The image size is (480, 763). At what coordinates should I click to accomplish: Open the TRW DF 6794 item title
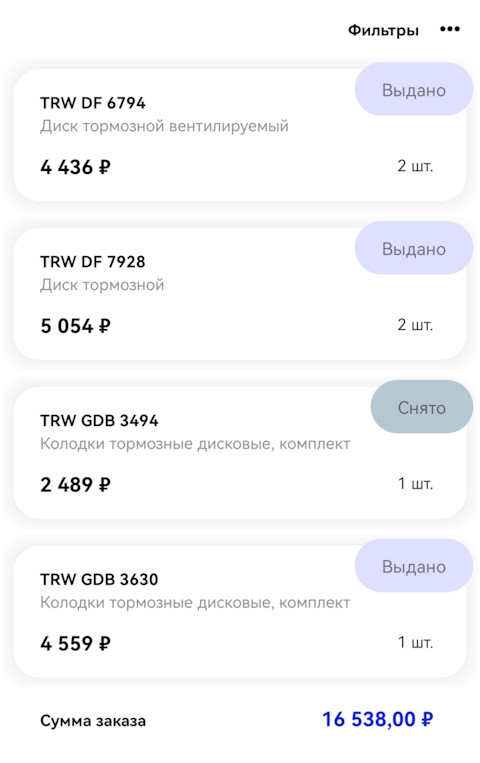[x=92, y=103]
